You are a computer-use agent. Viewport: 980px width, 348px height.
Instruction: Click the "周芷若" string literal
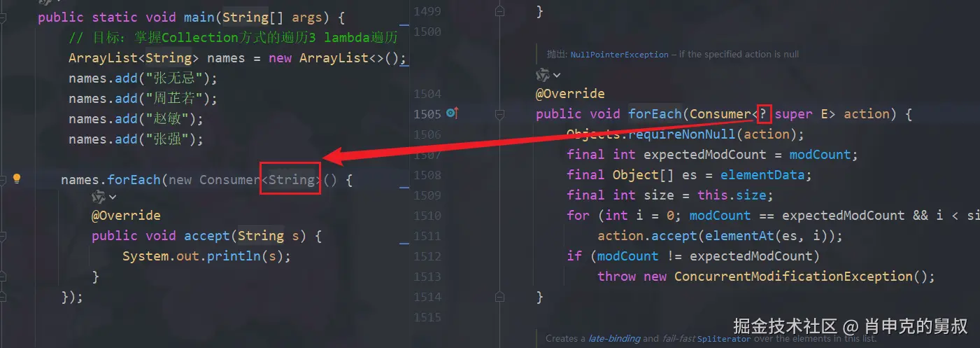(173, 98)
